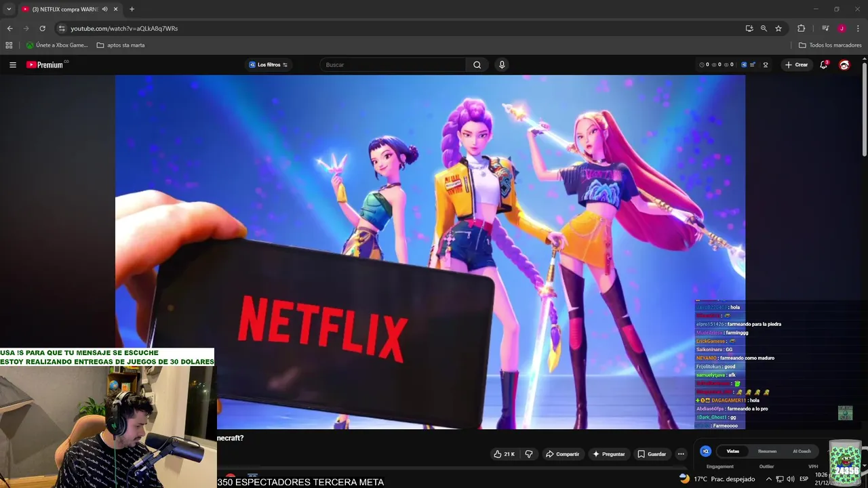Click chat message by DAGAGAMER11
This screenshot has height=488, width=868.
tap(728, 401)
